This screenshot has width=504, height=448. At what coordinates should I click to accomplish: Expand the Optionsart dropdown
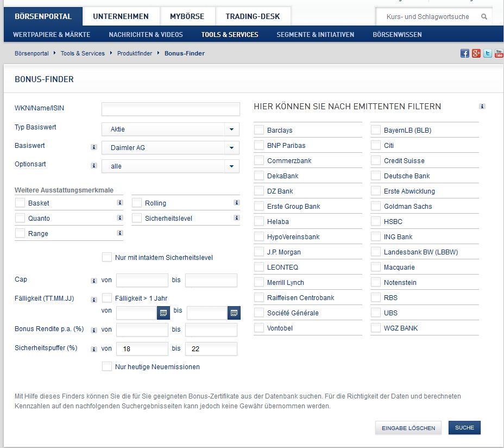[171, 166]
